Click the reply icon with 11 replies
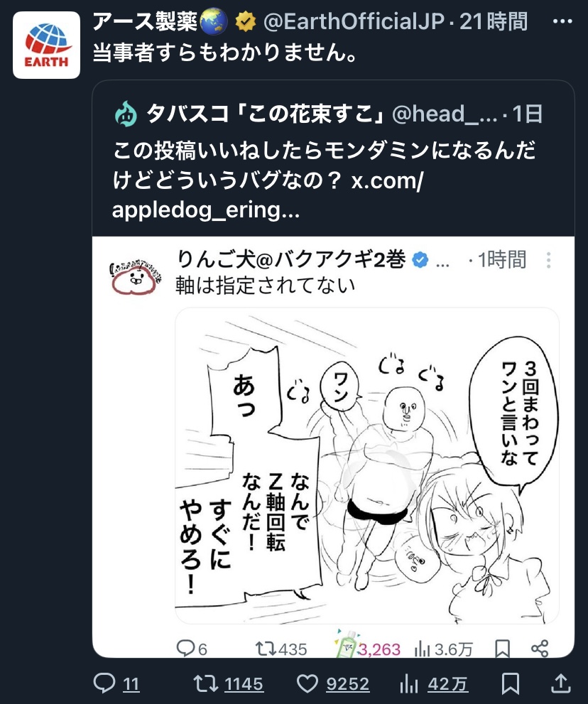This screenshot has height=704, width=588. tap(104, 683)
